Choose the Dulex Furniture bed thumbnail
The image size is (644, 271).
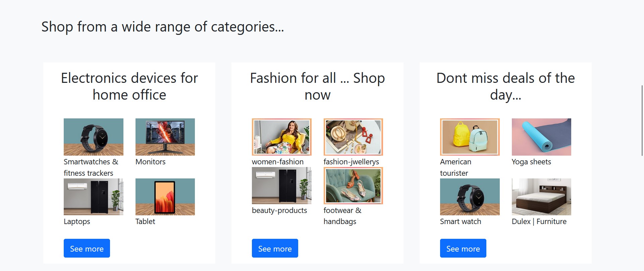tap(541, 197)
